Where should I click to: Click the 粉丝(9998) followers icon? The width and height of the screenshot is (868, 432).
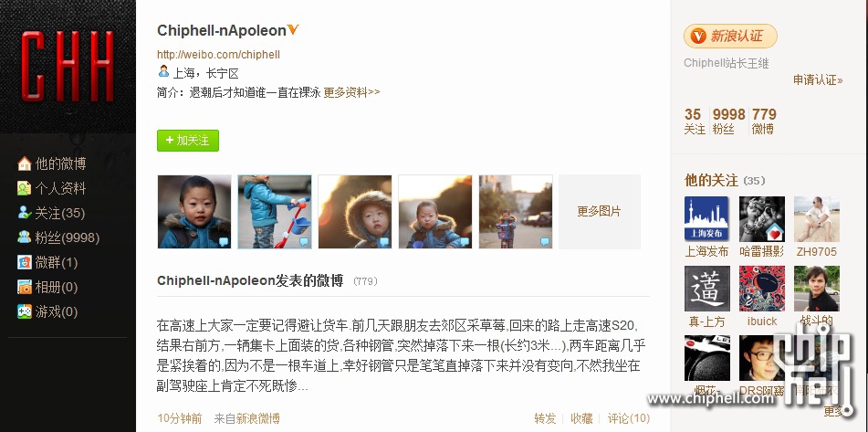tap(25, 237)
